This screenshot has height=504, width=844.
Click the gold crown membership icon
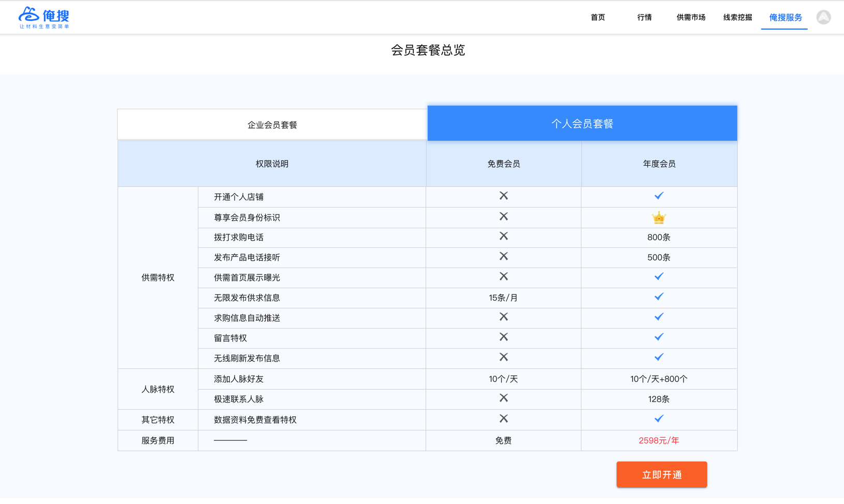click(x=659, y=218)
